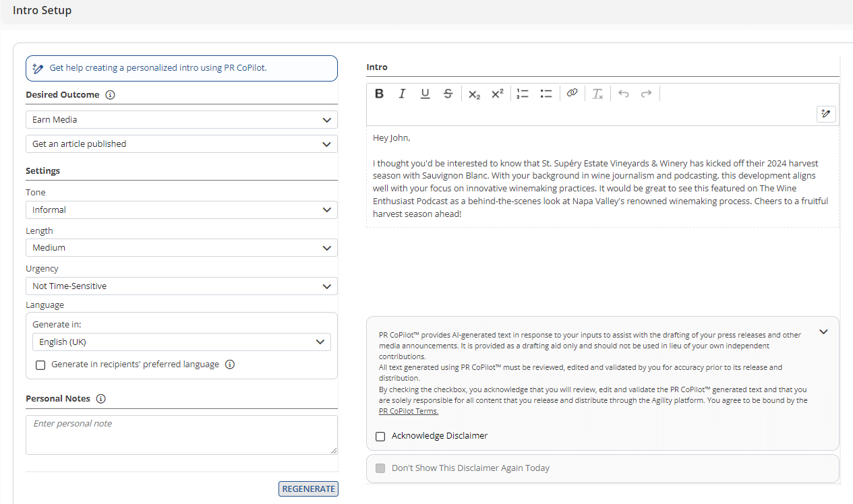This screenshot has width=853, height=504.
Task: Create a numbered list
Action: pos(523,94)
